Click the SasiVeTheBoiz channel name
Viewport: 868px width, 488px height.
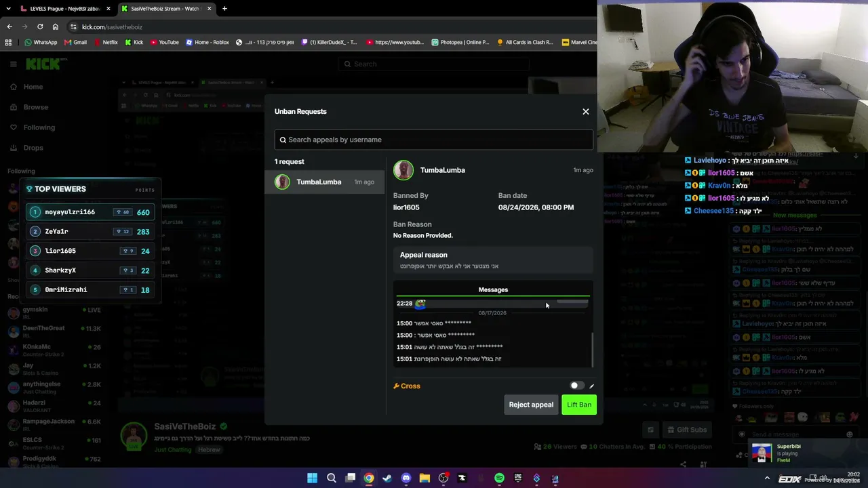pos(184,426)
